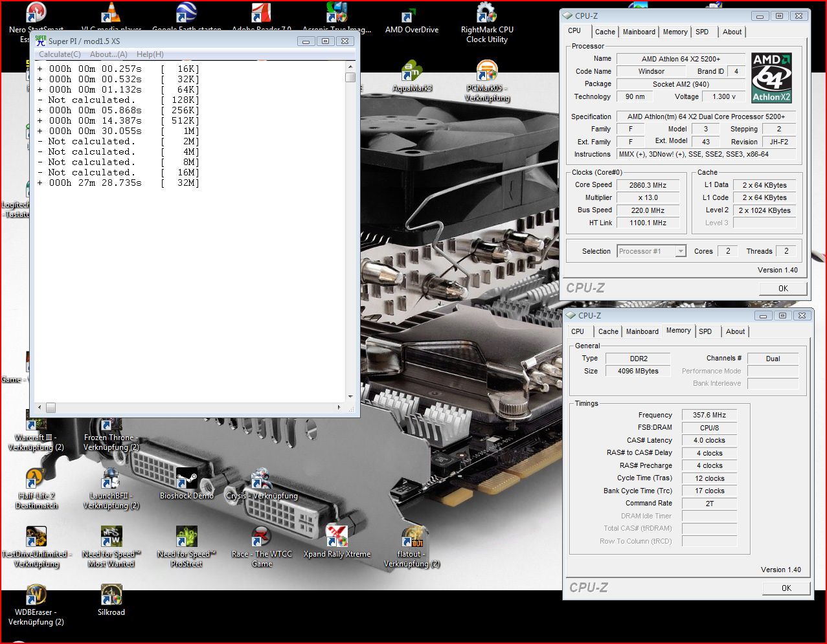Click the memory Size value 4096 MBytes
The height and width of the screenshot is (644, 827).
tap(638, 372)
